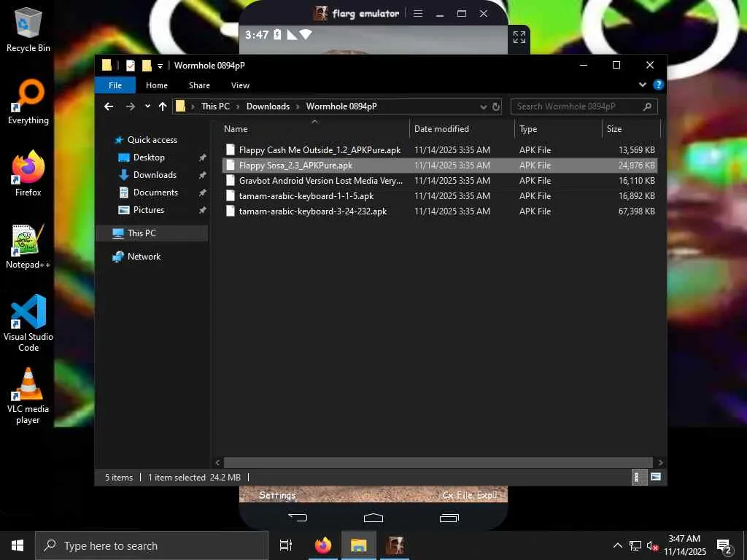Screen dimensions: 747x560
Task: Open the notification center icon
Action: tap(724, 546)
